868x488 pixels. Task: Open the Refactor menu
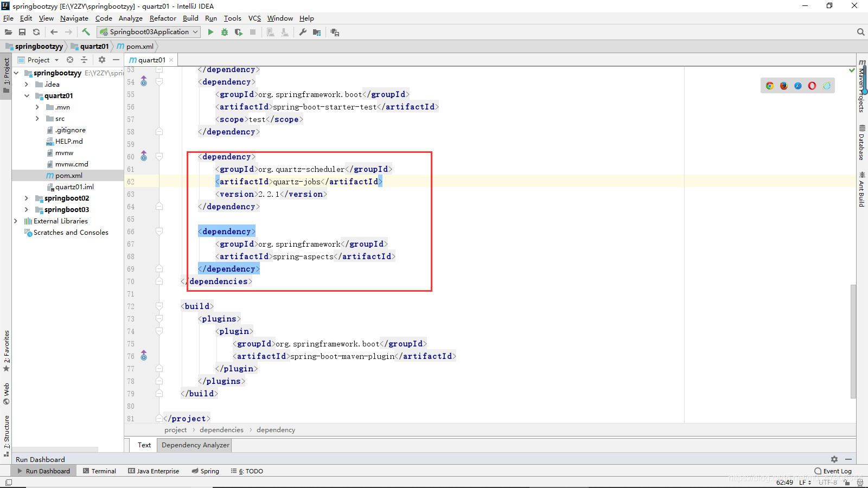(163, 18)
